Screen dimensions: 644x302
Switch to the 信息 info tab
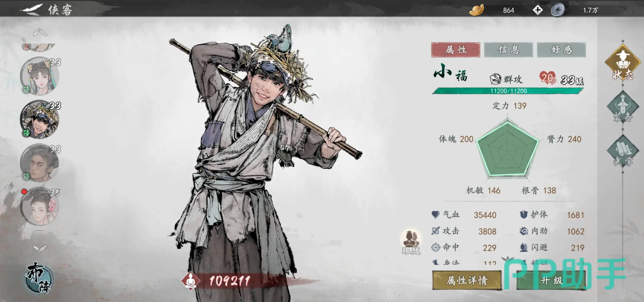click(x=508, y=50)
